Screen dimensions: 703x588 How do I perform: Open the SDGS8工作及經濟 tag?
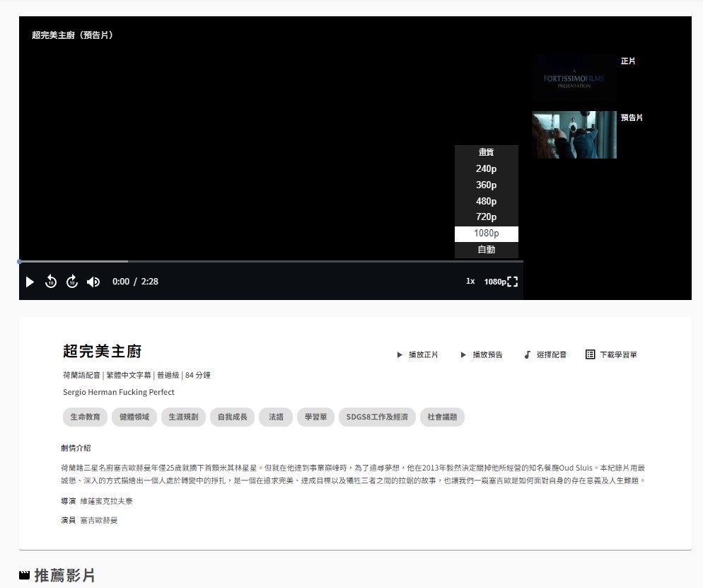click(377, 417)
